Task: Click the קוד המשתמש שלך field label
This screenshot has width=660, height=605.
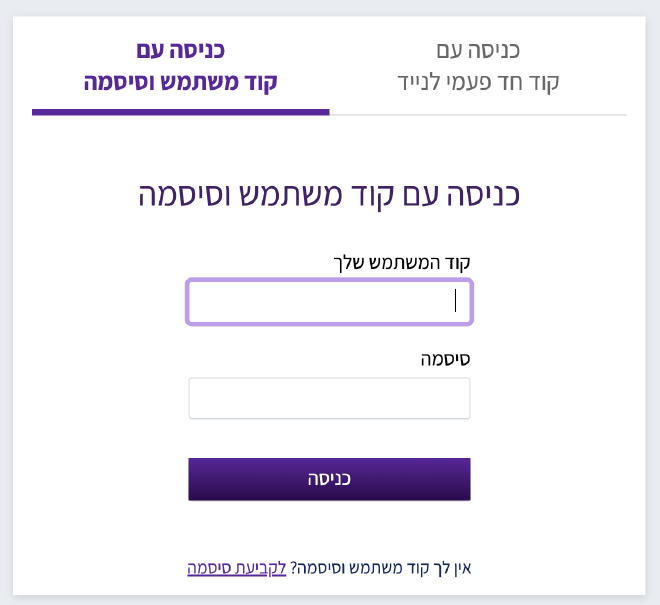Action: pos(402,263)
